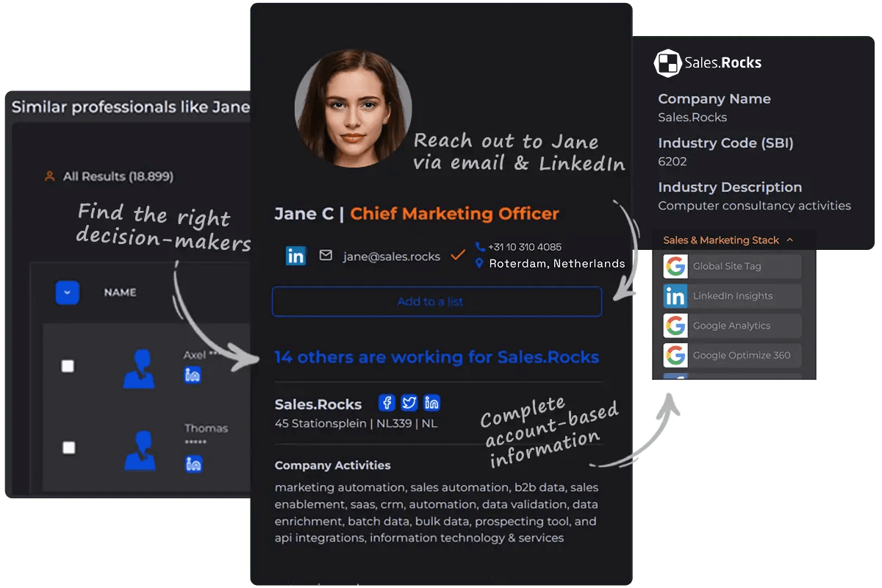882x588 pixels.
Task: Click the Similar professionals like Jane heading
Action: 131,107
